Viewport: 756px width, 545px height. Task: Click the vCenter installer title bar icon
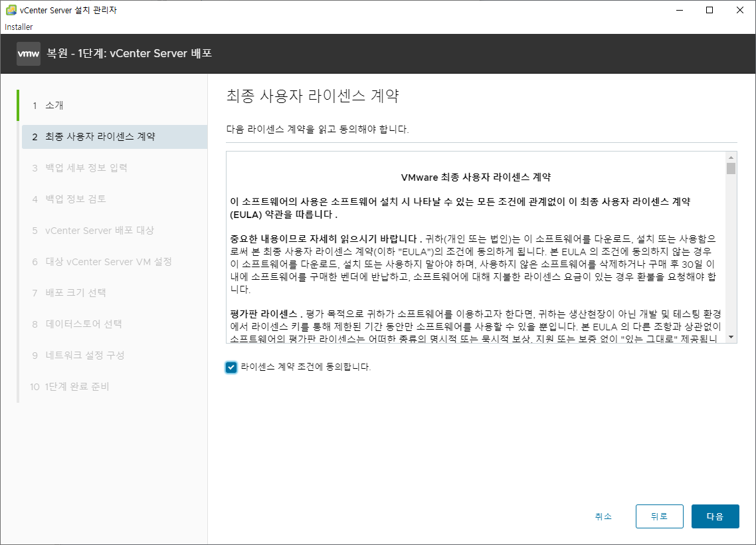coord(11,10)
